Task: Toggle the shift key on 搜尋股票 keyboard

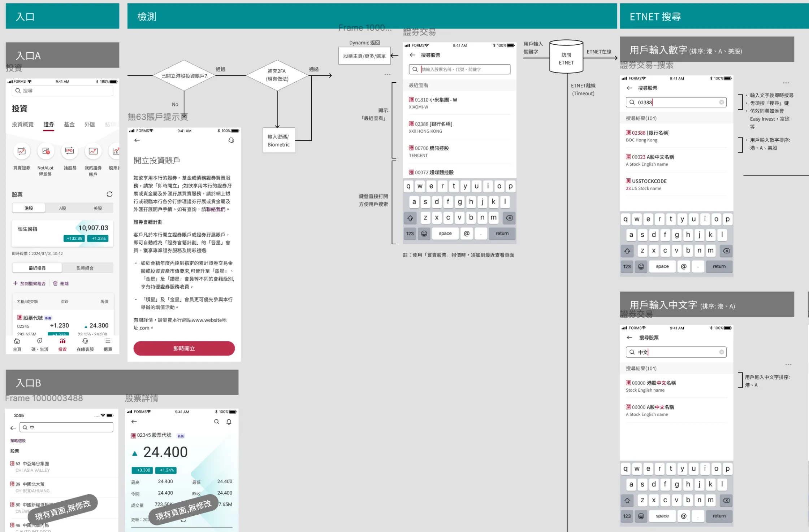Action: coord(410,217)
